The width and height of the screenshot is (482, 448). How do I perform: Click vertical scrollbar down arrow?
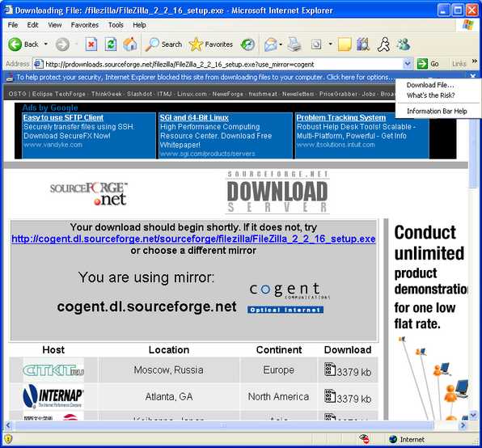click(x=473, y=416)
